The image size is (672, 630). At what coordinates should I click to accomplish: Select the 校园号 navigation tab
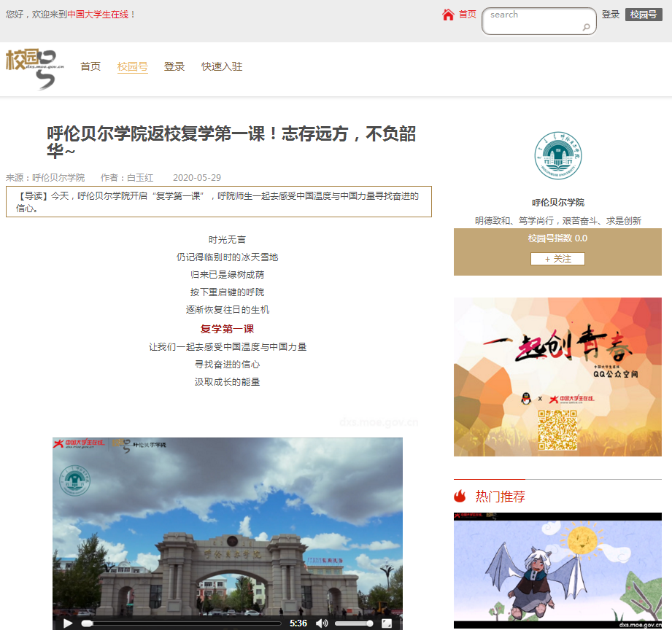pos(133,66)
